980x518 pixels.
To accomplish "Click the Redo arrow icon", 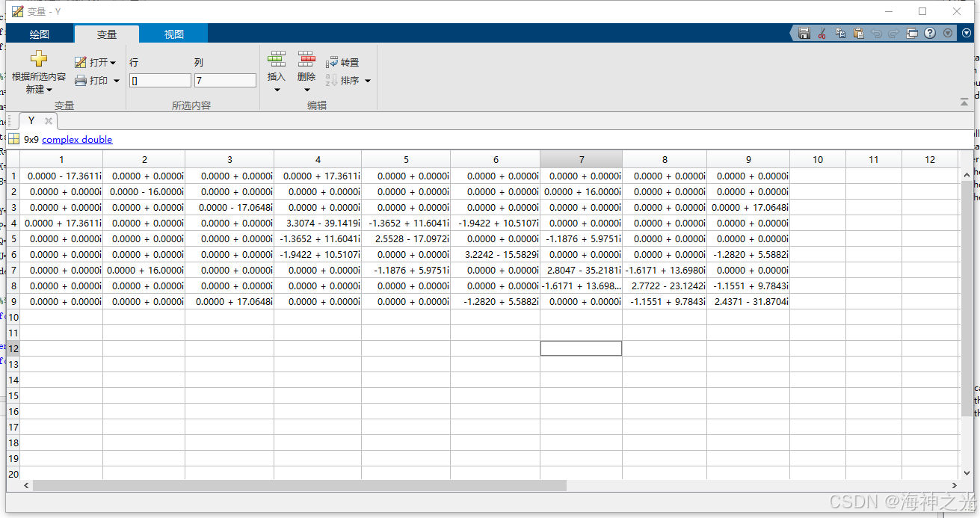I will pos(894,33).
